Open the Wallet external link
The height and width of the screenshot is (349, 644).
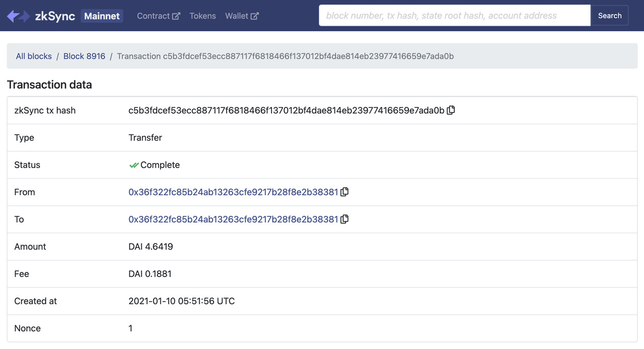[242, 16]
